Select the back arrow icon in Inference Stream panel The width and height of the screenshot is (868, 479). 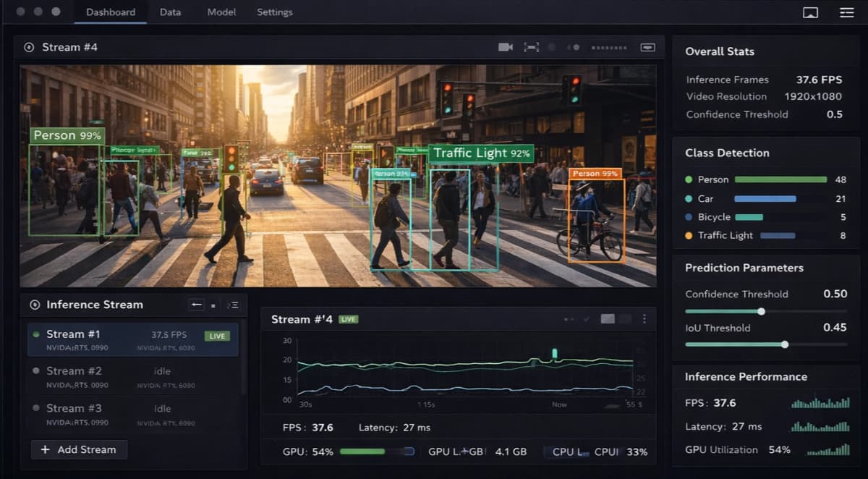point(196,305)
